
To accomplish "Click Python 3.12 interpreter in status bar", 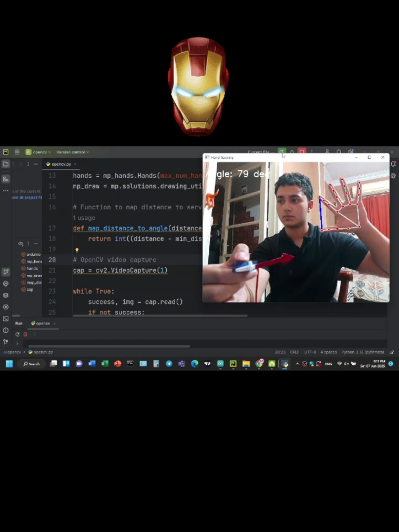I will coord(363,352).
